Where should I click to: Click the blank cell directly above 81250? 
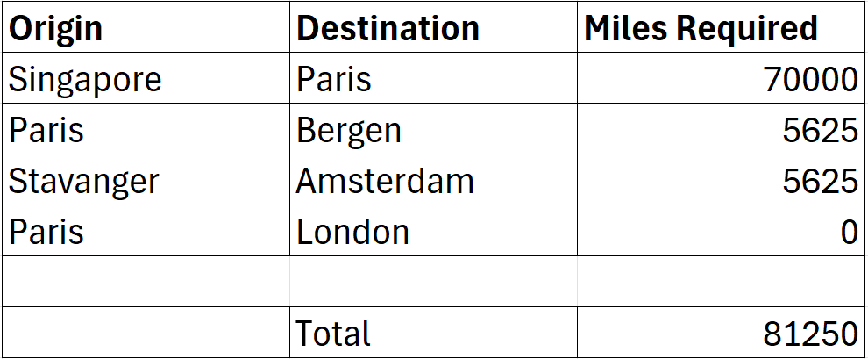721,282
